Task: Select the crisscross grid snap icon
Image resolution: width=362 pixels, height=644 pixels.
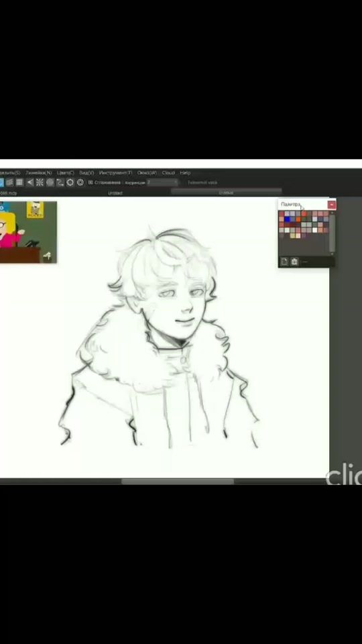Action: [19, 182]
